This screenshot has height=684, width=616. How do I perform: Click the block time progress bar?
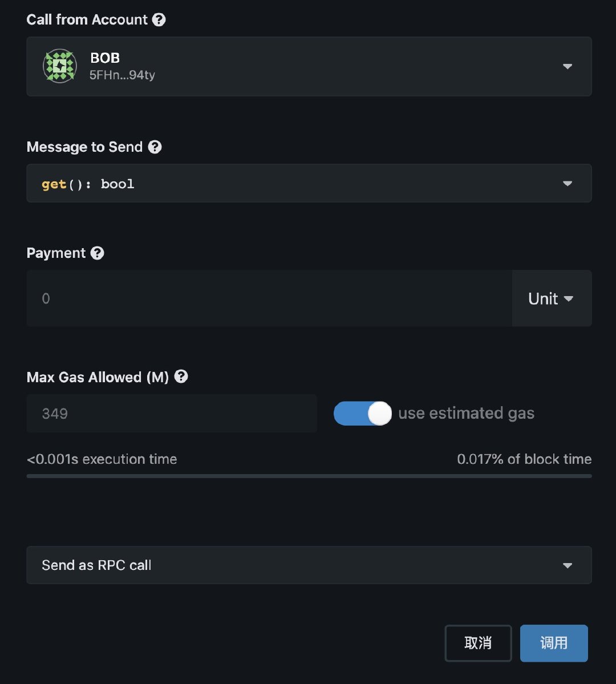[x=309, y=476]
